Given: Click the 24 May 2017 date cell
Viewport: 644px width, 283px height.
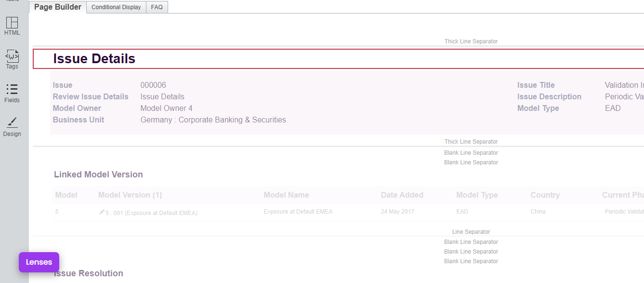Looking at the screenshot, I should (x=397, y=212).
